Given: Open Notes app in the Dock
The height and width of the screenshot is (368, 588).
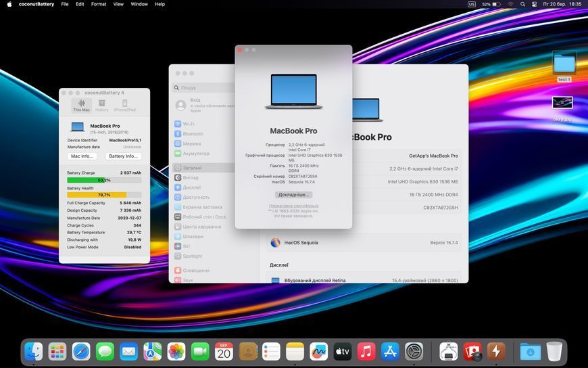Looking at the screenshot, I should pyautogui.click(x=295, y=352).
